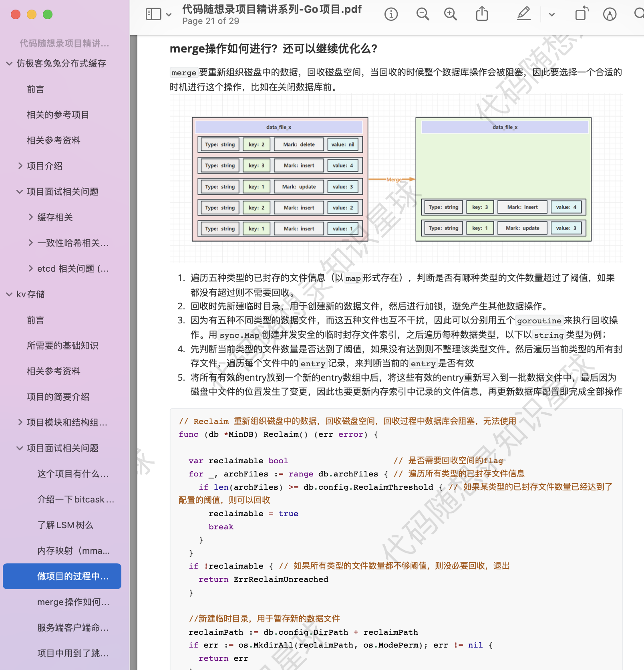The width and height of the screenshot is (644, 670).
Task: Open the share menu
Action: point(482,14)
